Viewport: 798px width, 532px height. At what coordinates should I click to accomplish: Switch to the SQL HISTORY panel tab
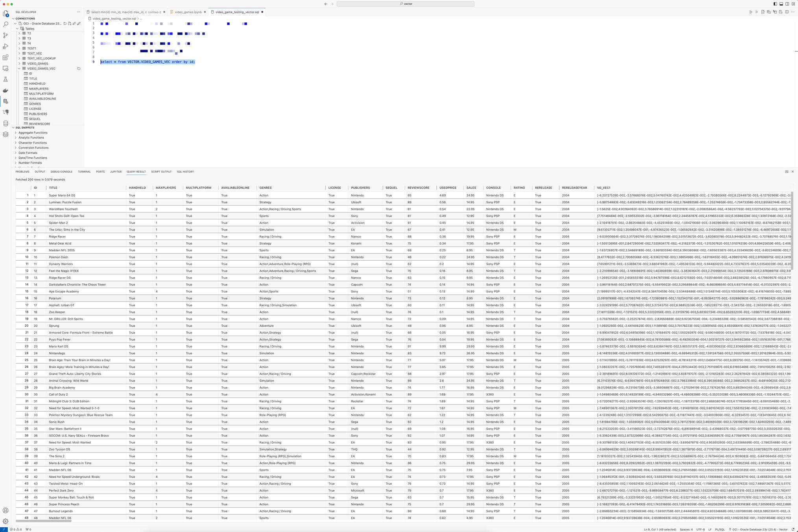coord(185,171)
